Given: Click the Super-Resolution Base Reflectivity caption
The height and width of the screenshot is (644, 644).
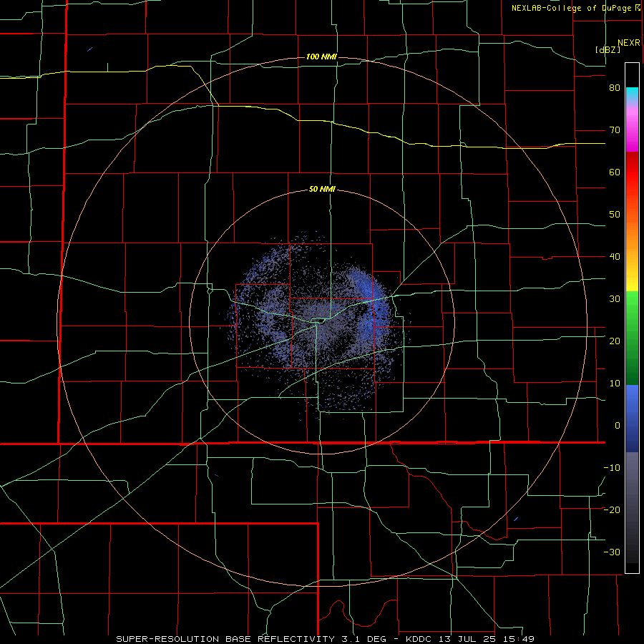Looking at the screenshot, I should 326,639.
